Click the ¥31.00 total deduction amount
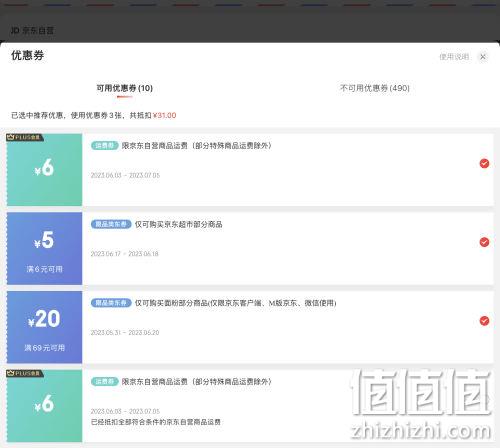This screenshot has height=448, width=500. pyautogui.click(x=164, y=115)
